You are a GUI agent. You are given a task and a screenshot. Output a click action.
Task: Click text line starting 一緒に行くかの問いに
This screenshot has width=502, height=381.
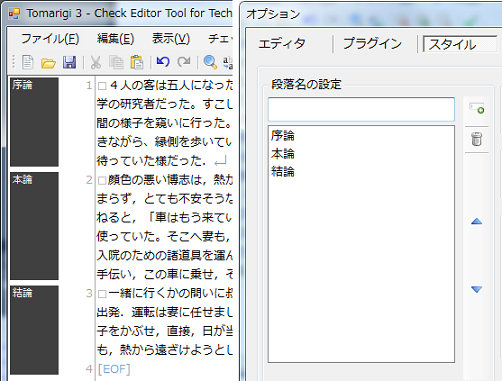tap(165, 293)
